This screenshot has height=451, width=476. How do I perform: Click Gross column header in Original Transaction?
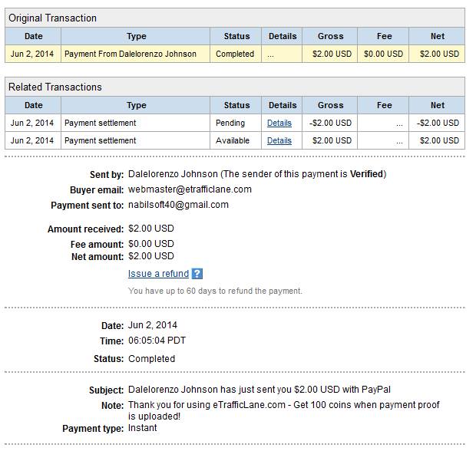tap(330, 36)
